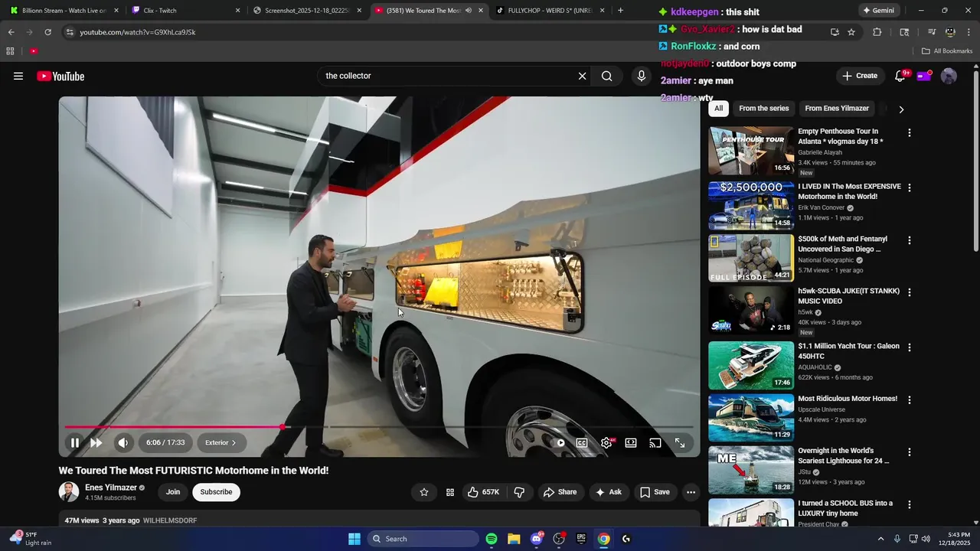Pause the video
980x551 pixels.
tap(75, 442)
